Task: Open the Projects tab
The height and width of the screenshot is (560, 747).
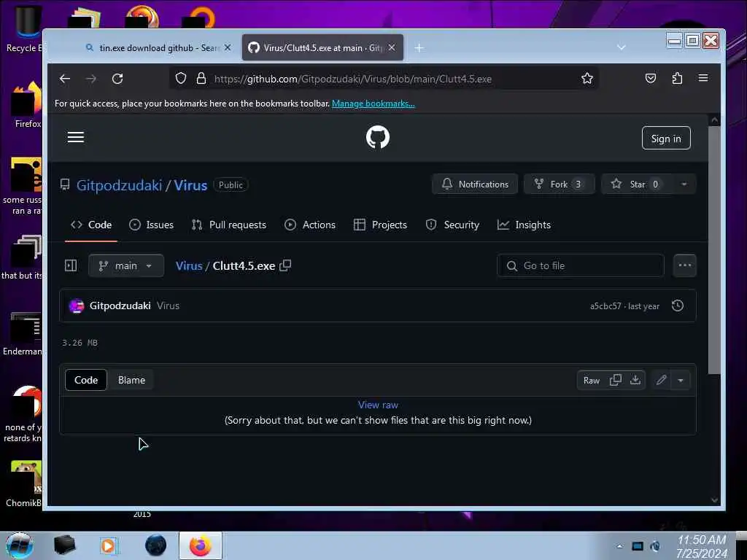Action: click(380, 225)
